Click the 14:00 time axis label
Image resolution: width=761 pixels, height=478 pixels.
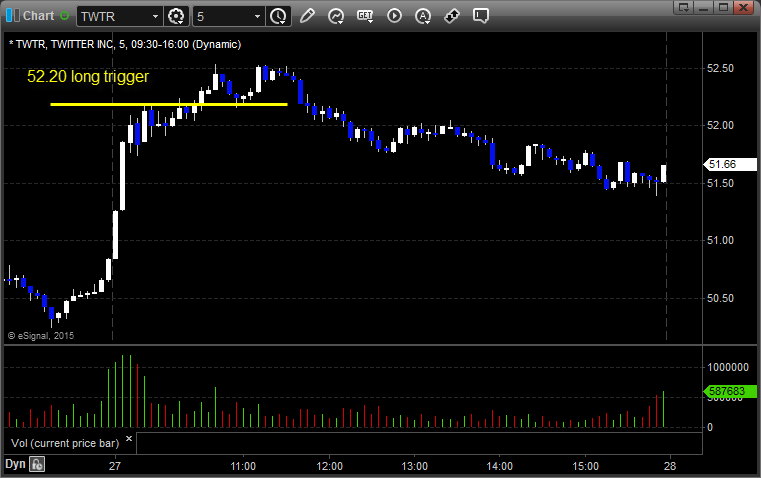coord(499,466)
